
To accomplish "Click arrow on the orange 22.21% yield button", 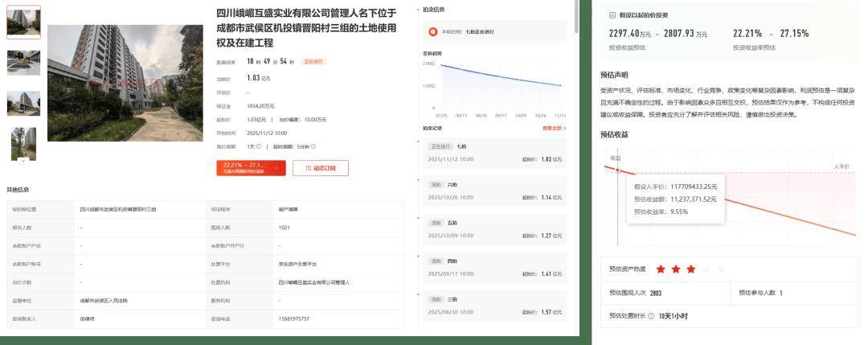I will [276, 168].
